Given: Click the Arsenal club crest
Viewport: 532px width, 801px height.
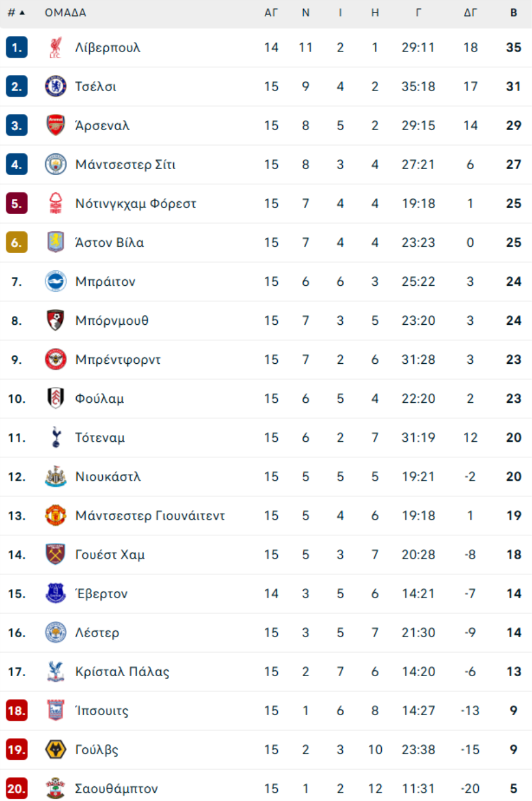Looking at the screenshot, I should pyautogui.click(x=56, y=125).
